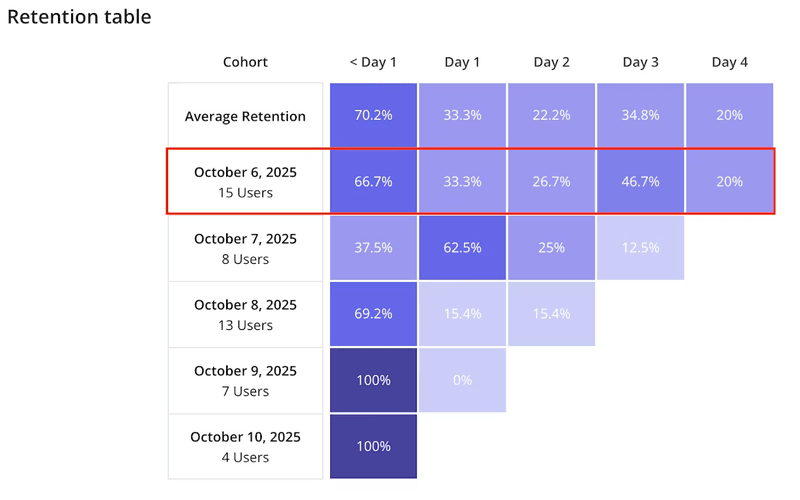Select the 46.7% Day 3 cell
Image resolution: width=800 pixels, height=500 pixels.
[640, 182]
